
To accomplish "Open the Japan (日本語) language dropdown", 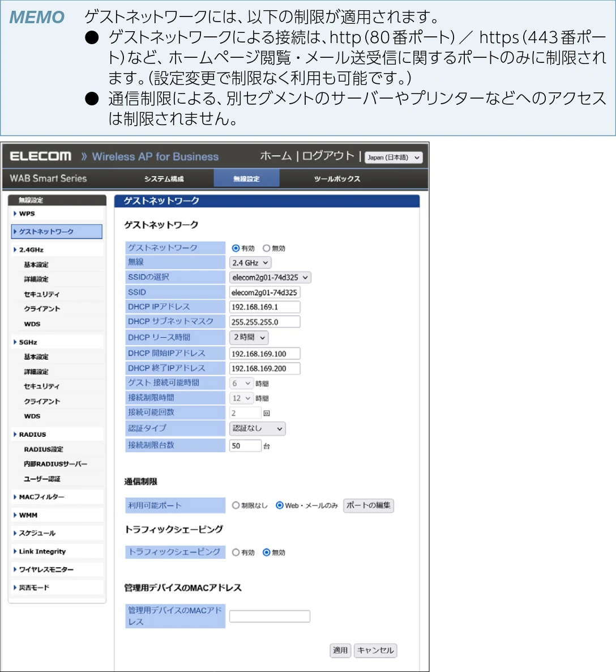I will 393,158.
